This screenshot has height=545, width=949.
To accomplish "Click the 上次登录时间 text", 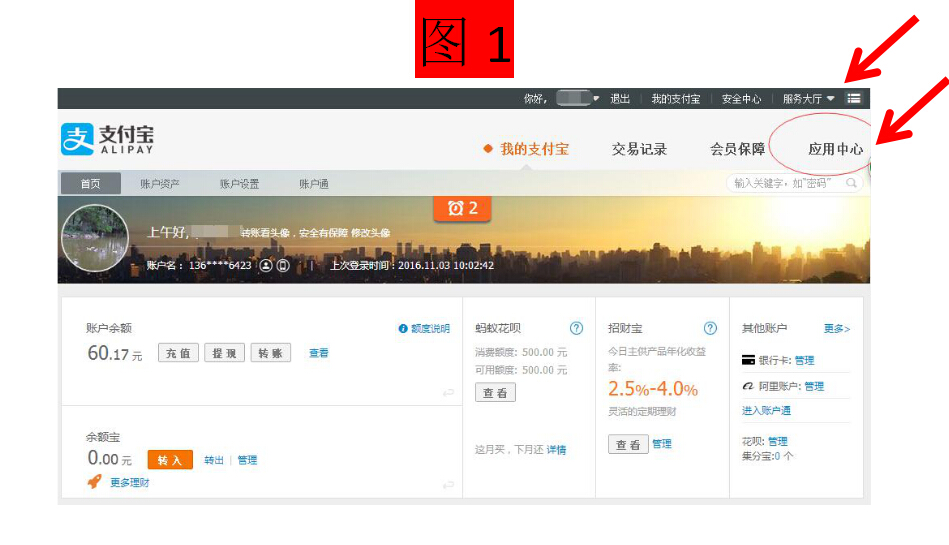I will pos(412,265).
